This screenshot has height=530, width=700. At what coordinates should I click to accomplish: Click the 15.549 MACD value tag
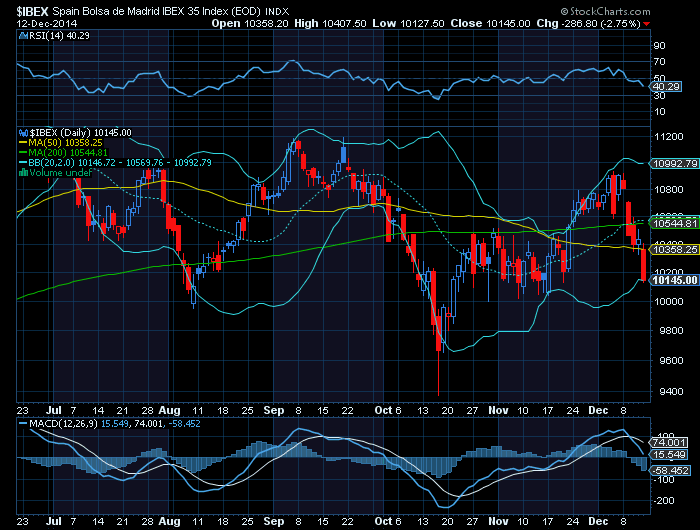click(x=669, y=455)
